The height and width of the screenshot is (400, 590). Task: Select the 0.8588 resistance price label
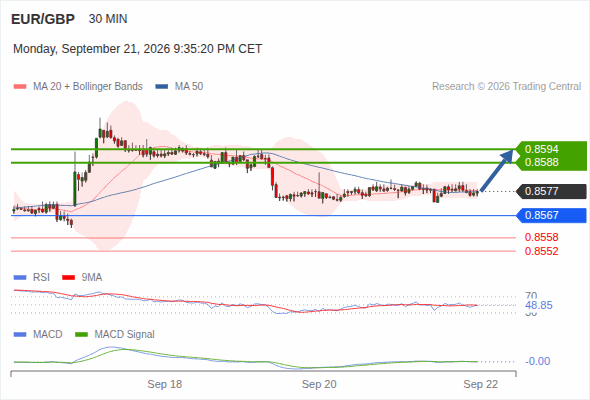tap(541, 162)
